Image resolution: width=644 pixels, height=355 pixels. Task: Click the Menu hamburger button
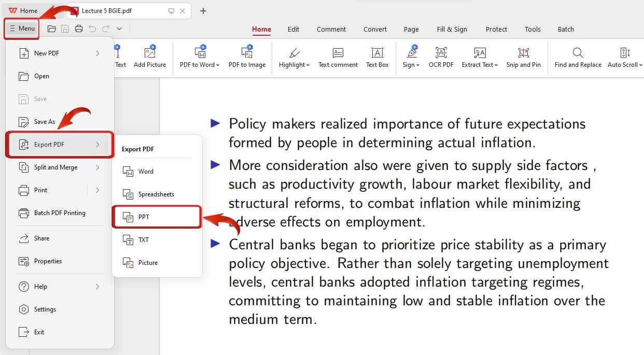click(22, 29)
